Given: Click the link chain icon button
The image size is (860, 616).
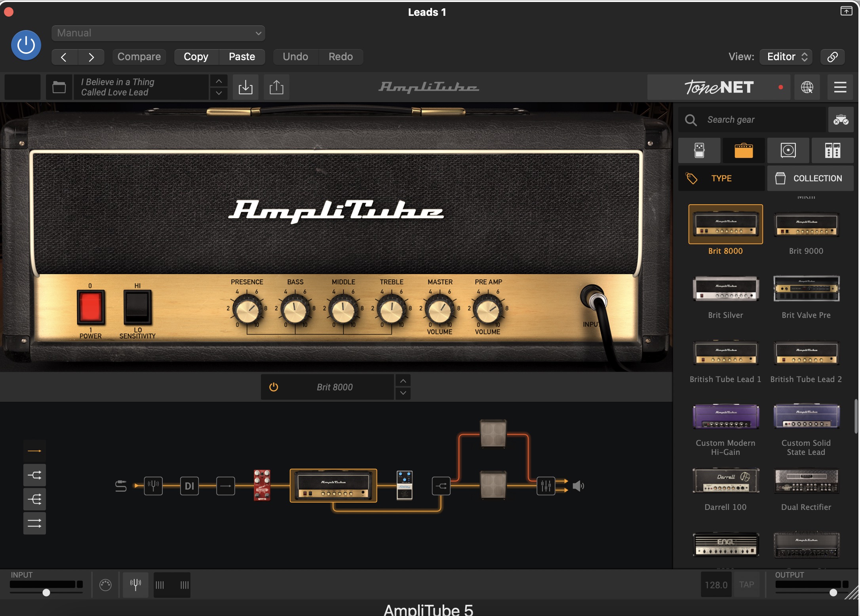Looking at the screenshot, I should (x=832, y=57).
